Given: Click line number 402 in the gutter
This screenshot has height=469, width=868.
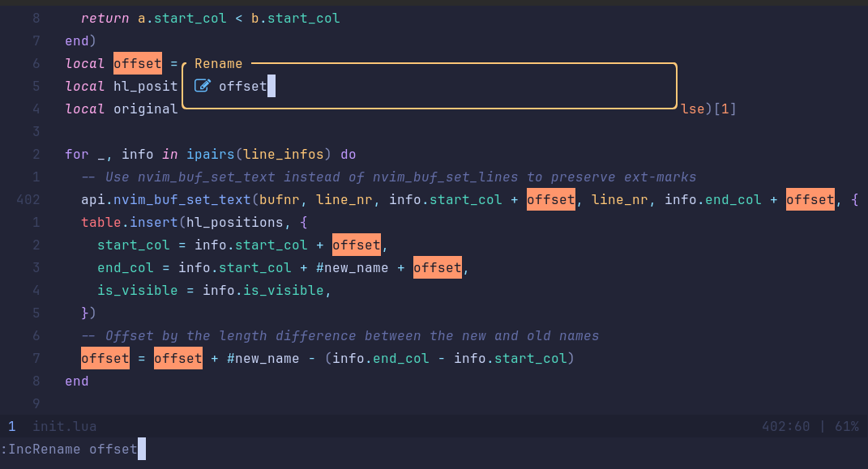Looking at the screenshot, I should 13,199.
